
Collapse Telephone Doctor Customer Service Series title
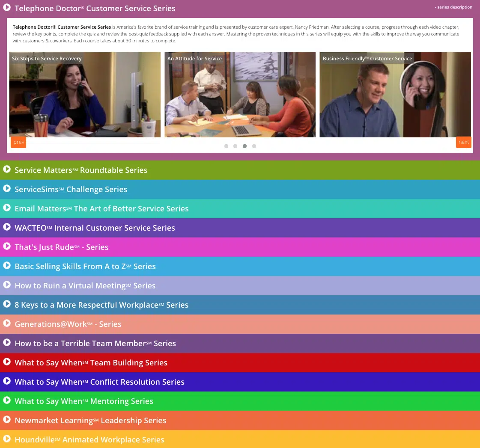[95, 9]
